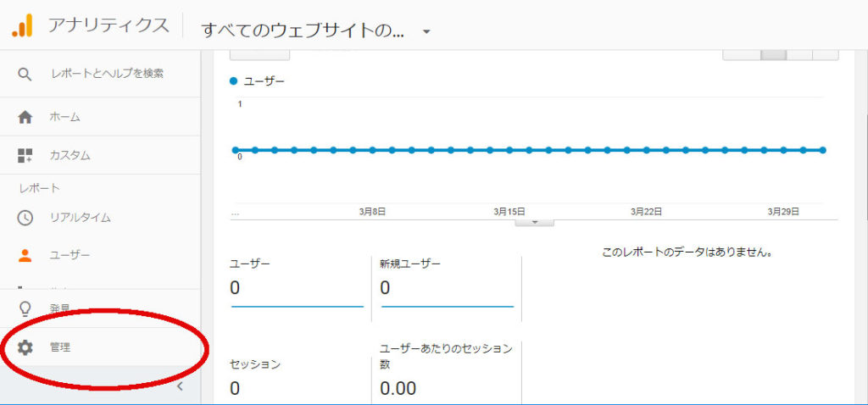Click the リアルタイム clock icon
Image resolution: width=868 pixels, height=405 pixels.
(25, 218)
